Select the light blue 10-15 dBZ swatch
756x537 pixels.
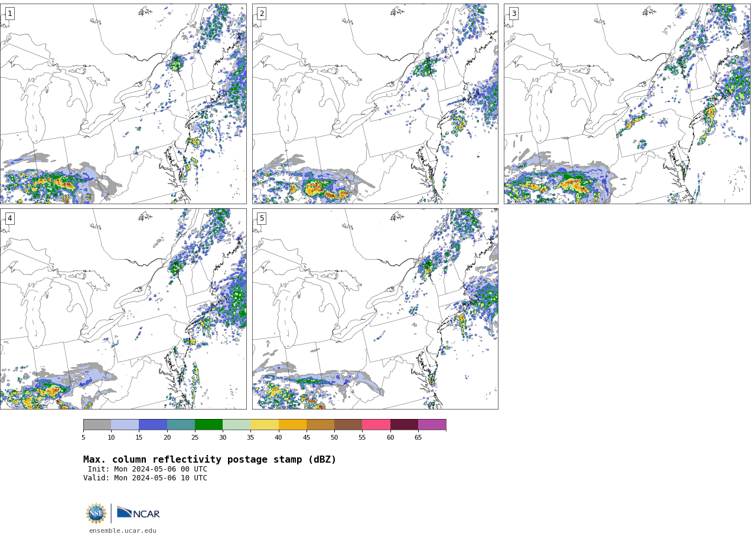click(x=125, y=425)
